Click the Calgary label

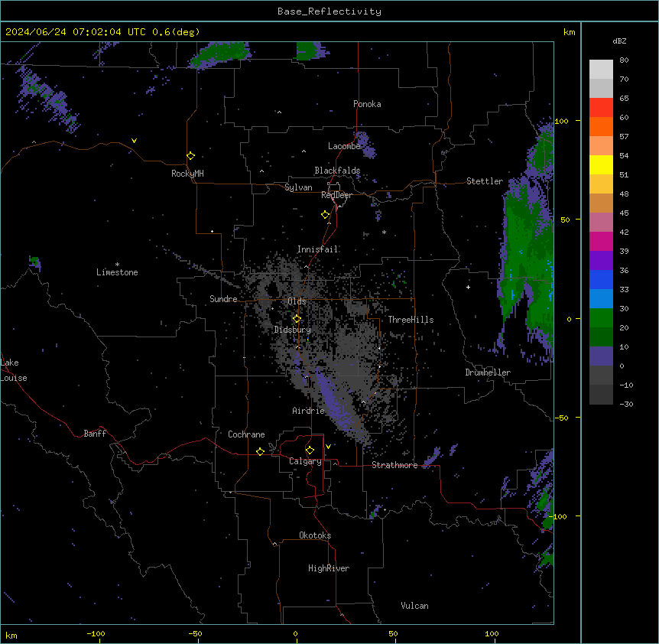click(305, 461)
